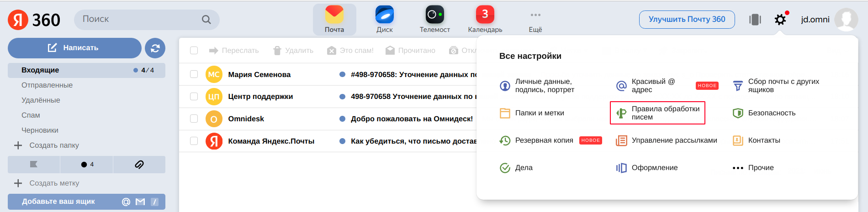Viewport: 868px width, 212px height.
Task: Click the Яндекс.Почты Я avatar
Action: click(214, 141)
